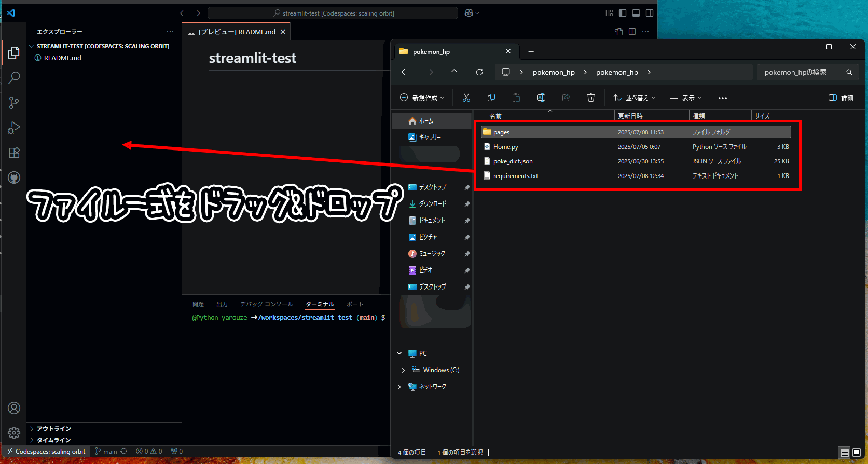Viewport: 868px width, 464px height.
Task: Open the Extensions view
Action: click(x=14, y=153)
